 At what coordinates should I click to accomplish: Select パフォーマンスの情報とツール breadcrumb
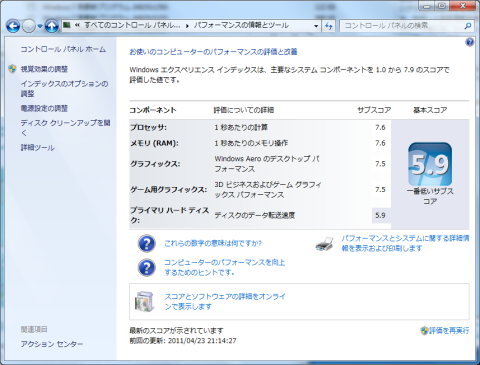click(x=241, y=25)
